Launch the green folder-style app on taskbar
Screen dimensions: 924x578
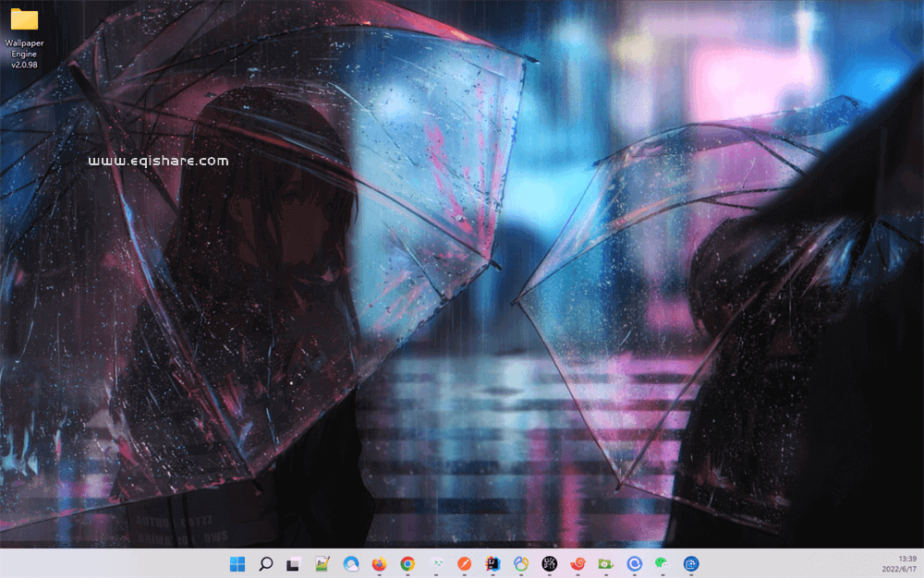[x=606, y=564]
